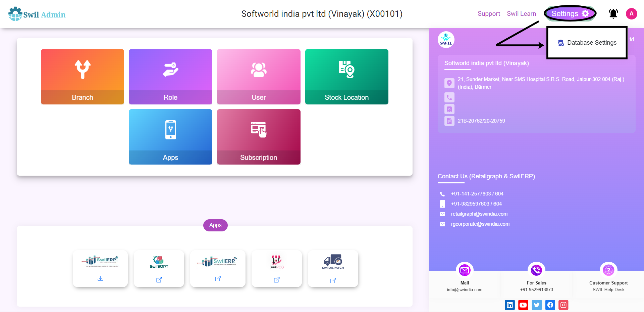Image resolution: width=644 pixels, height=312 pixels.
Task: Open the Support link
Action: (489, 14)
